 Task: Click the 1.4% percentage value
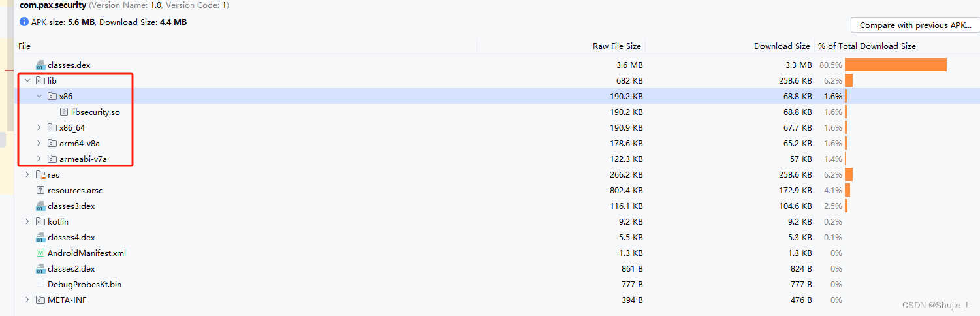coord(833,159)
